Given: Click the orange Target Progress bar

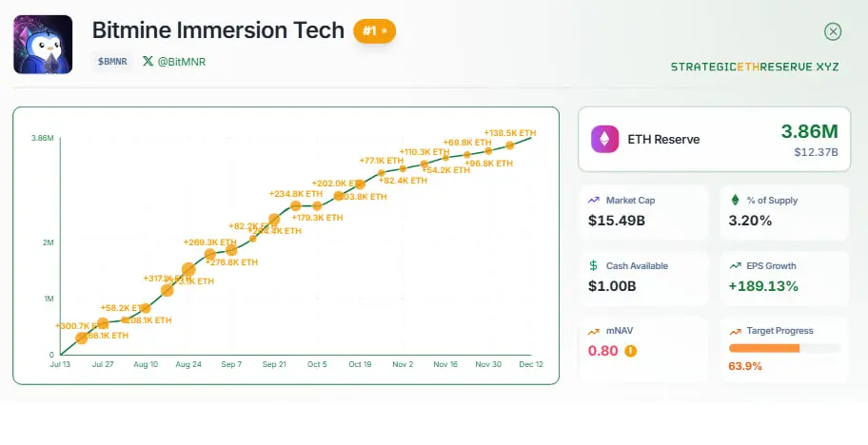Looking at the screenshot, I should 764,348.
